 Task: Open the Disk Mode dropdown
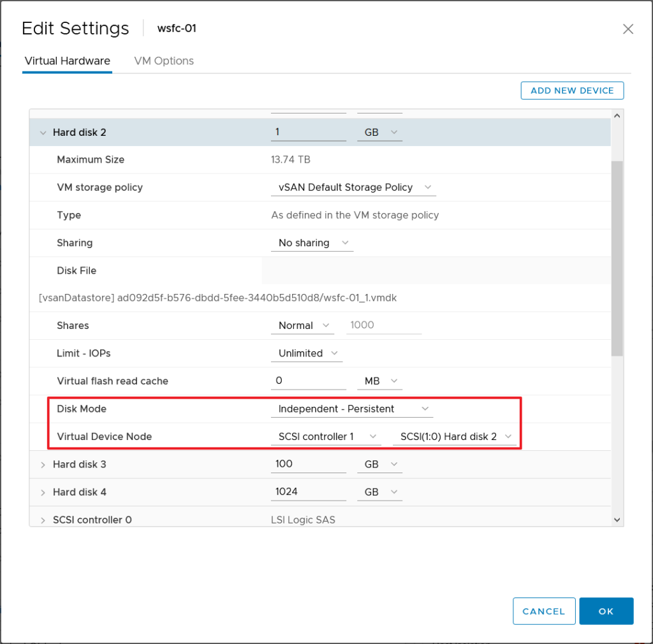click(x=352, y=409)
